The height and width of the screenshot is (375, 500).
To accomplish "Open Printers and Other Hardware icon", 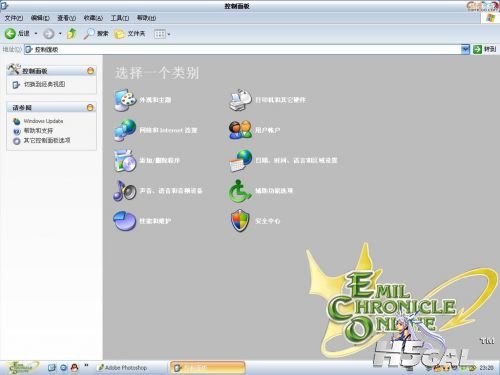I will (240, 100).
